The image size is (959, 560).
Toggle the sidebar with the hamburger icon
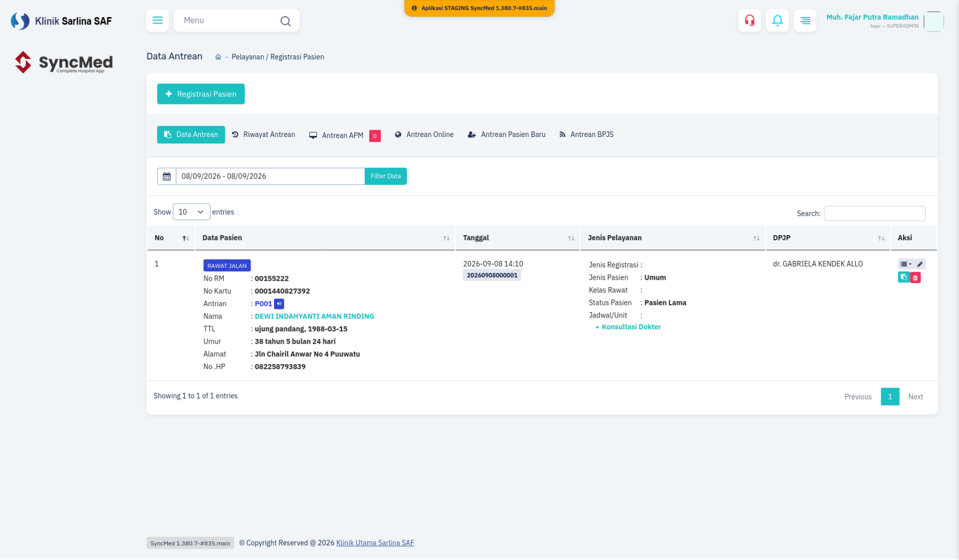(x=158, y=21)
